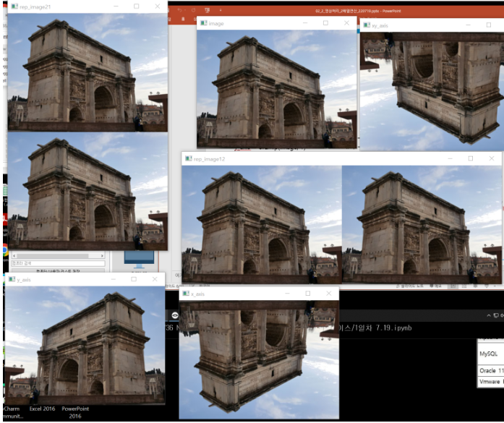The image size is (504, 423).
Task: Select Normal view in PowerPoint status bar
Action: [x=453, y=286]
